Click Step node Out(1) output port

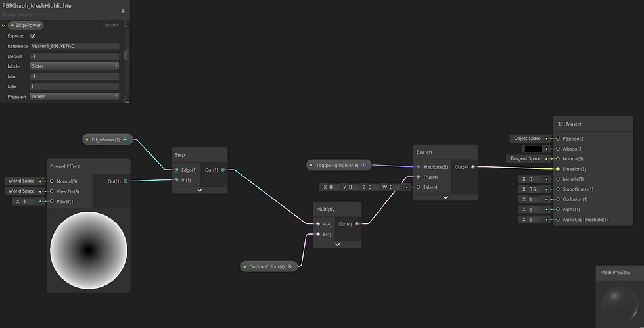coord(223,170)
